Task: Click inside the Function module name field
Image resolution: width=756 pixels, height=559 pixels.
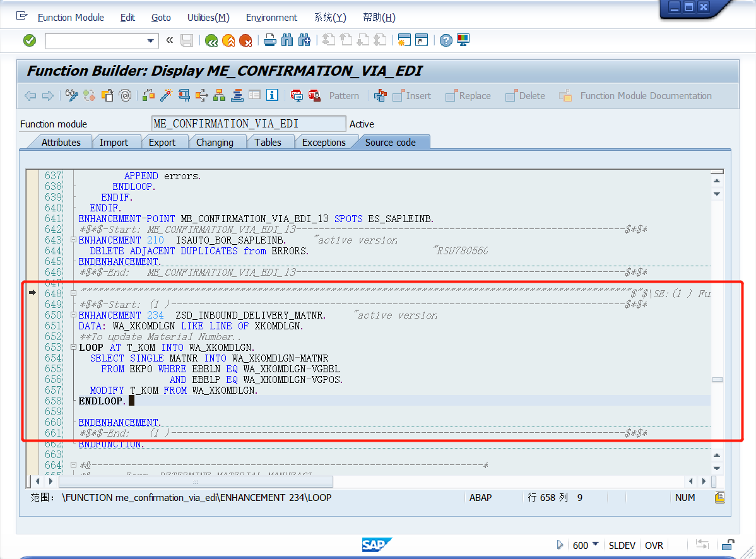Action: point(248,123)
